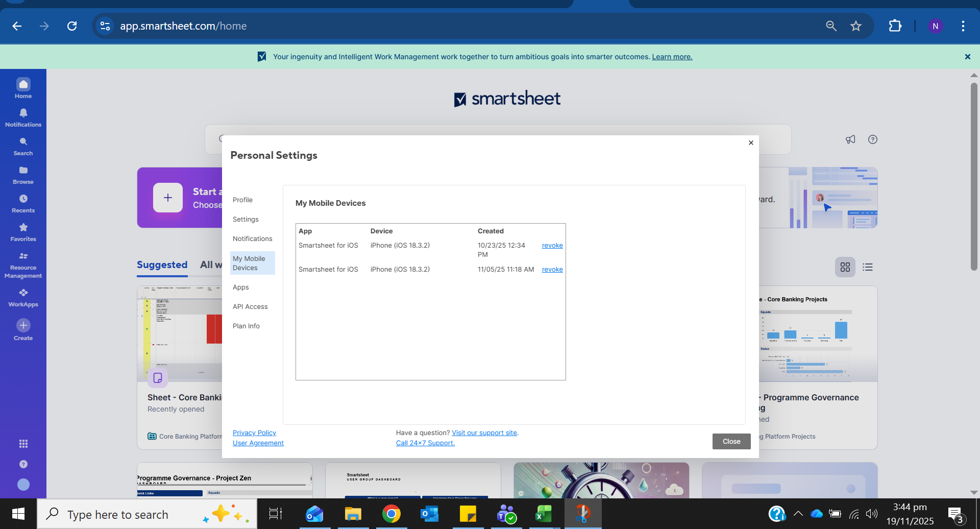Click the page vertical scrollbar
The width and height of the screenshot is (980, 529).
tap(974, 176)
